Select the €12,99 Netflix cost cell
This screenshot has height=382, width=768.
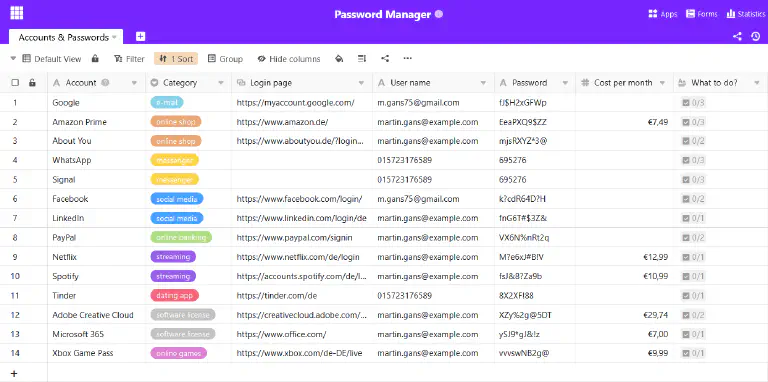click(x=624, y=257)
